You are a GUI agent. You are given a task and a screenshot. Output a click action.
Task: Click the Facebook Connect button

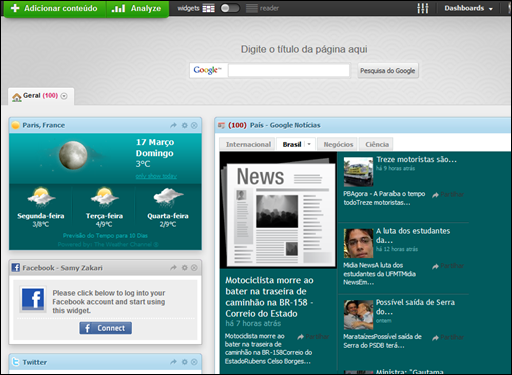[x=106, y=328]
